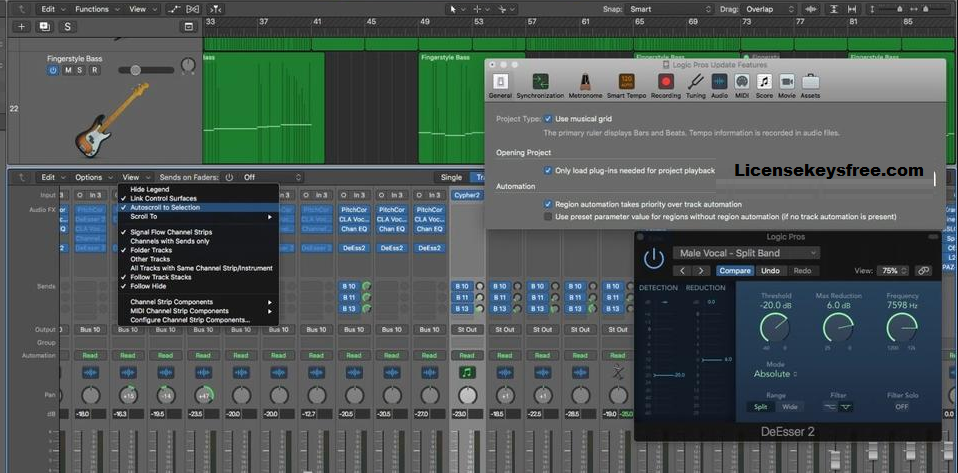Click the waveform zoom icon in toolbar
Viewport: 958px width, 473px height.
click(811, 9)
